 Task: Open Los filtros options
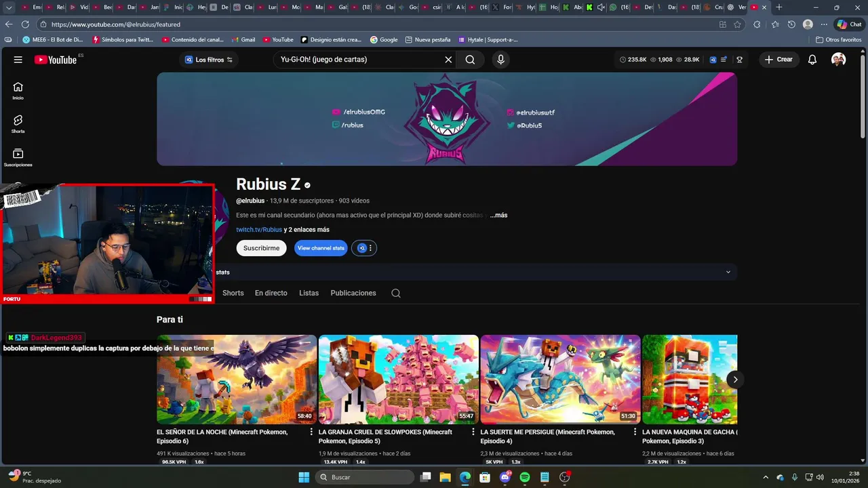pyautogui.click(x=209, y=60)
